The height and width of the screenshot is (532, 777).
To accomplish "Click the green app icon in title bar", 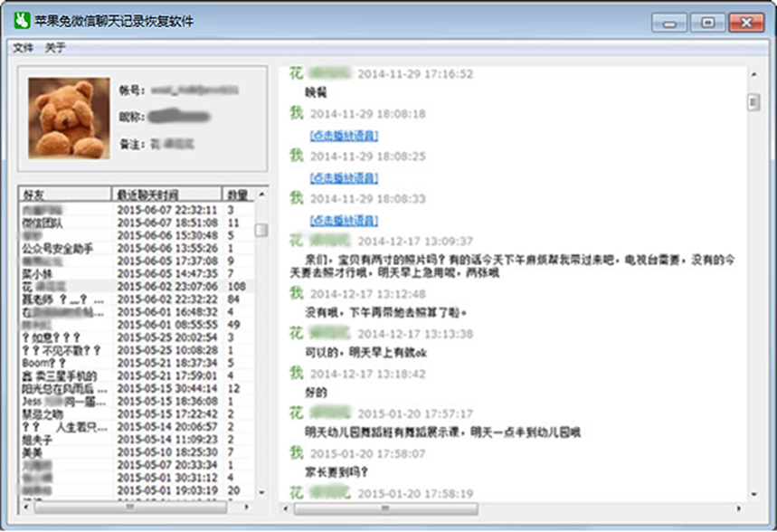I will [23, 21].
